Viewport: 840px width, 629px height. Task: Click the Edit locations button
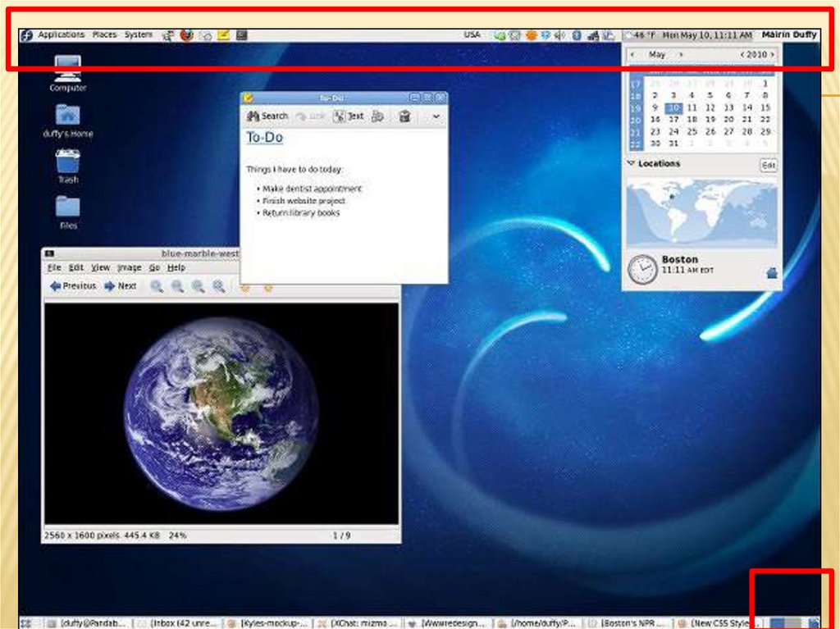(x=768, y=165)
